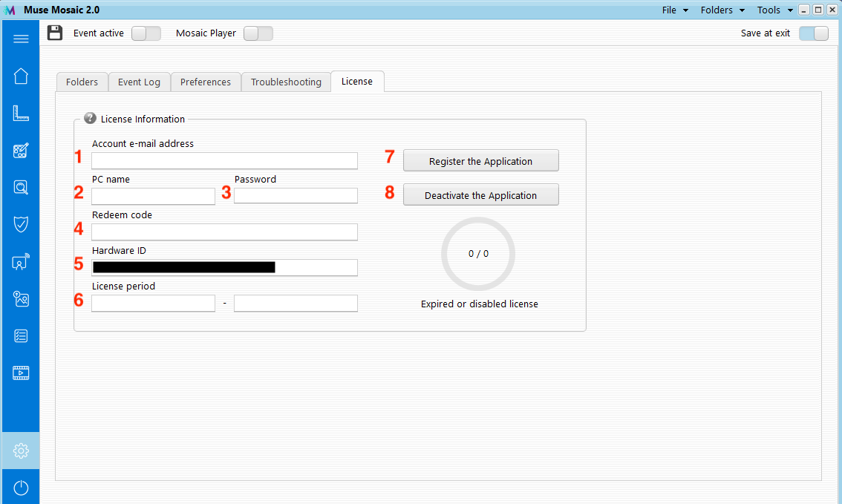Open the video player film icon
Image resolution: width=842 pixels, height=504 pixels.
coord(21,373)
